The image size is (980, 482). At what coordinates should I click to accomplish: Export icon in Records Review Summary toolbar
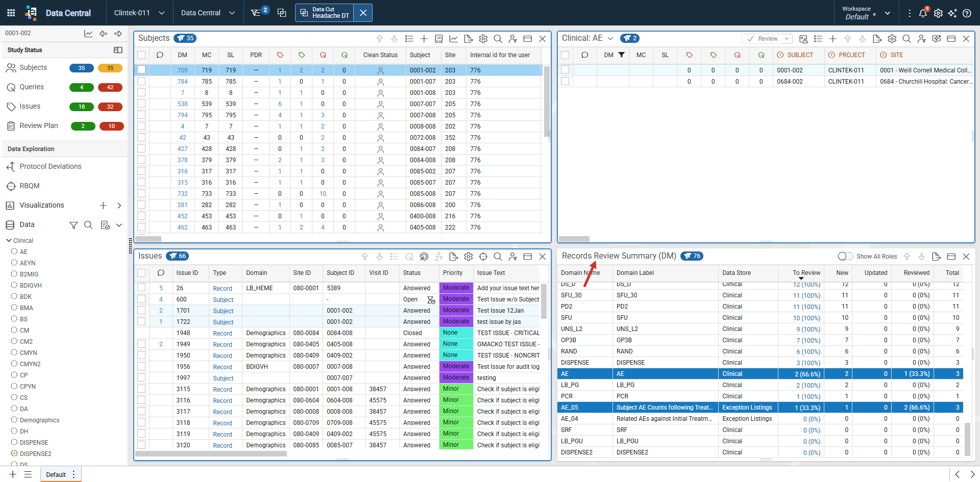point(936,257)
